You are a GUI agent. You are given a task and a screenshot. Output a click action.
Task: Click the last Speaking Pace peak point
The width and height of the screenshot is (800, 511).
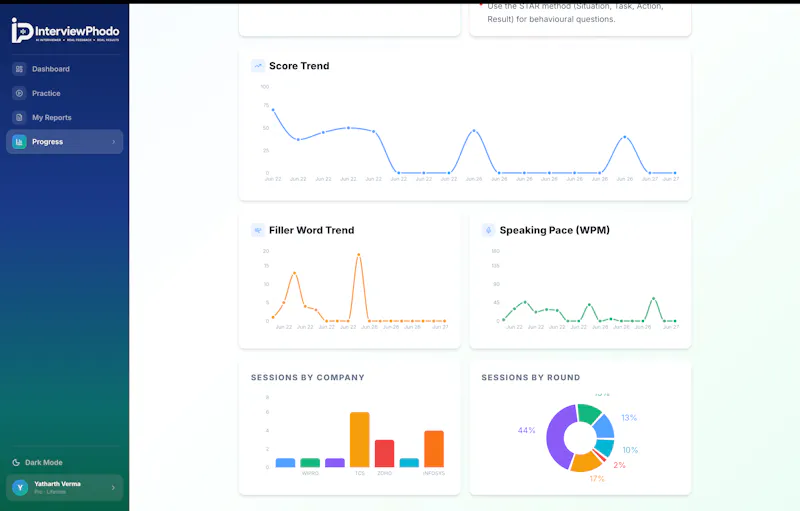tap(654, 298)
